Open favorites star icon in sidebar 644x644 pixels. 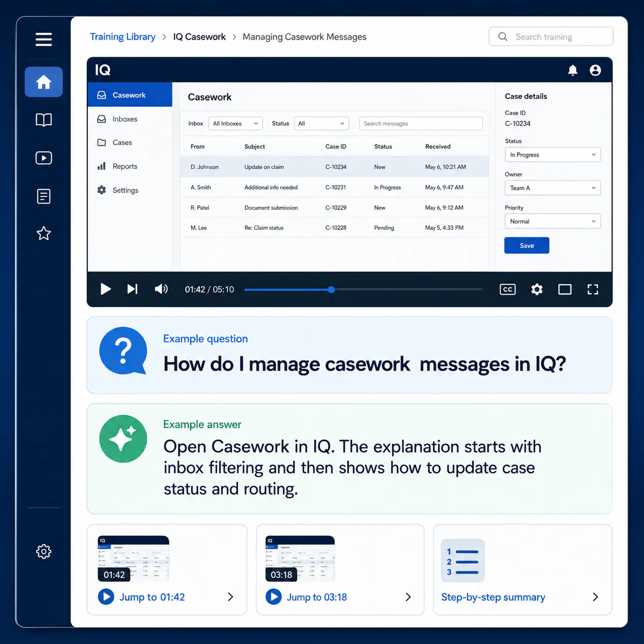(x=44, y=233)
